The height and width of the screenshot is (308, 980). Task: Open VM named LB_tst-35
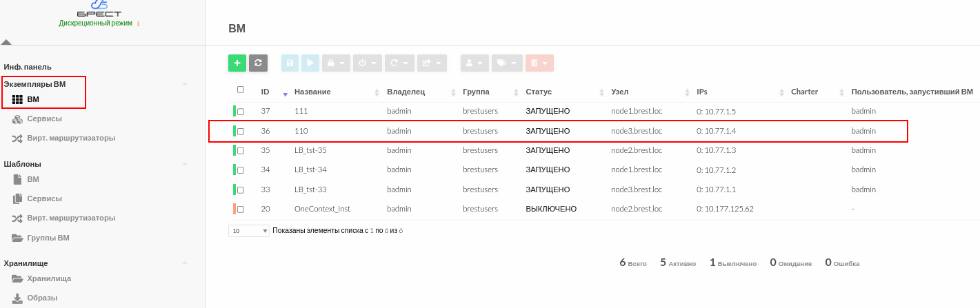pos(310,150)
